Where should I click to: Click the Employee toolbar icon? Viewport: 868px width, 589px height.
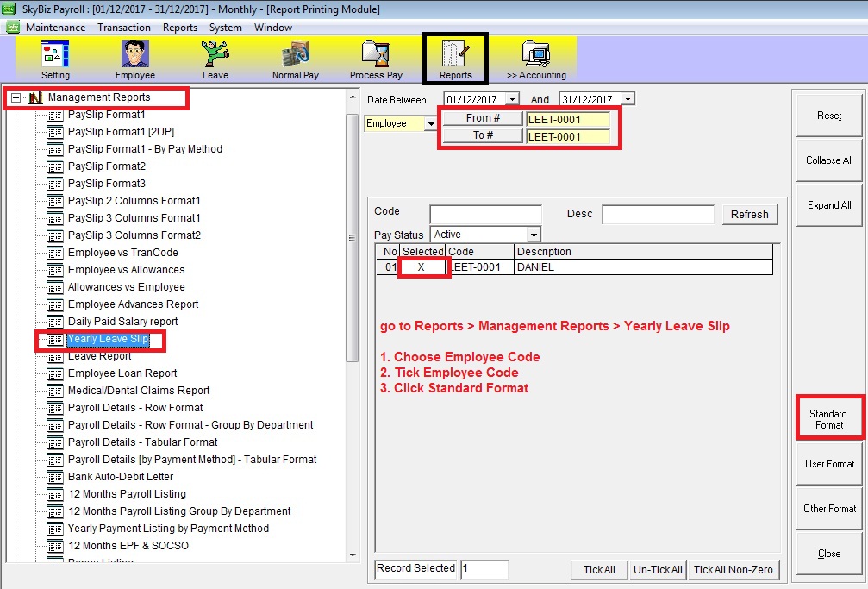tap(134, 55)
